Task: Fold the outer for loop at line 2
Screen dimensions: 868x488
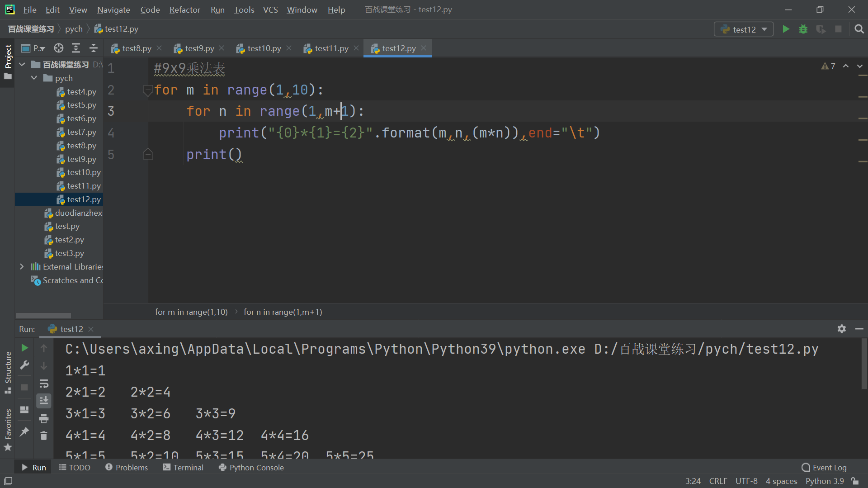Action: click(148, 90)
